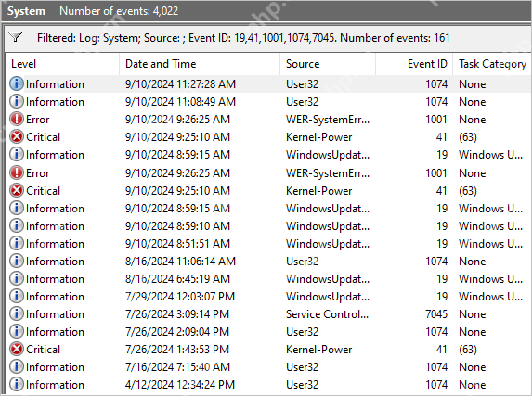Click 'User32' source in 11:27:28 AM row

point(302,84)
